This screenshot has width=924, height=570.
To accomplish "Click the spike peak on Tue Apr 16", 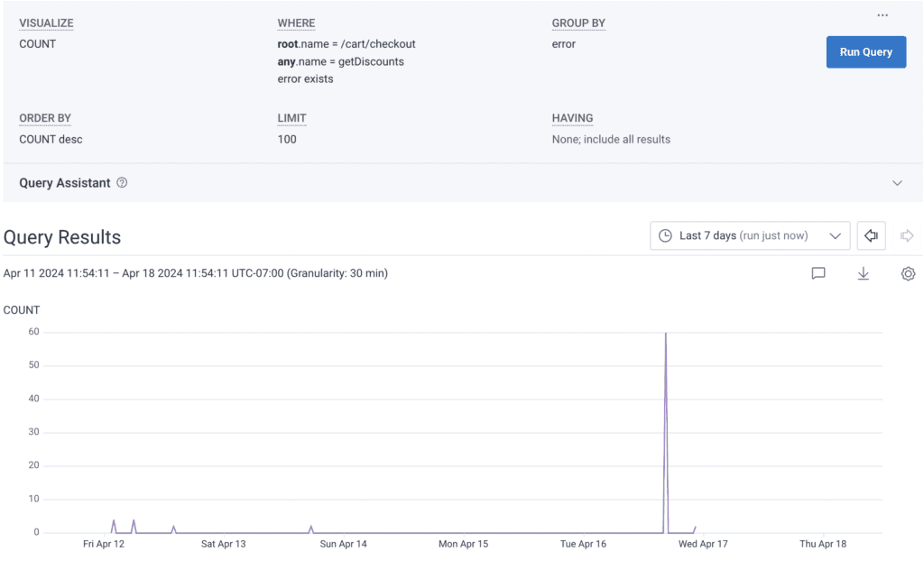I will 666,335.
